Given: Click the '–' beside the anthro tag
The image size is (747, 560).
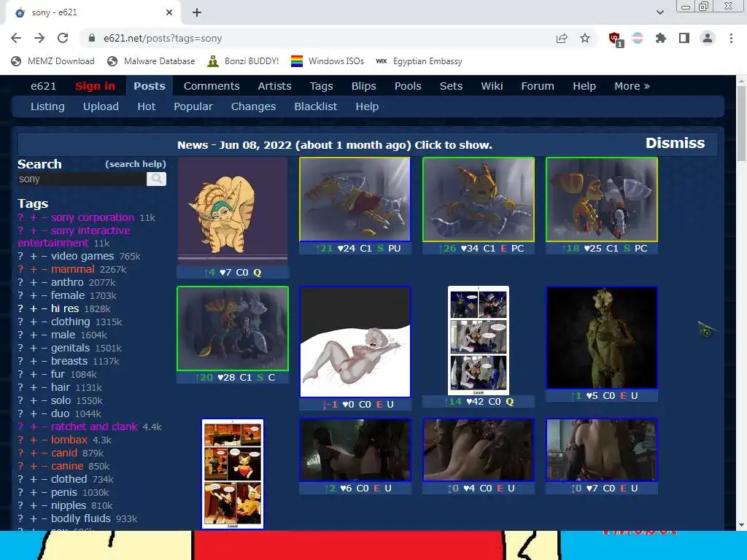Looking at the screenshot, I should [44, 282].
